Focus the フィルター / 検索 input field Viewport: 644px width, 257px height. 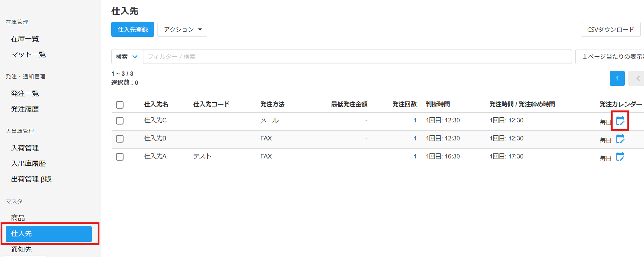pos(357,57)
